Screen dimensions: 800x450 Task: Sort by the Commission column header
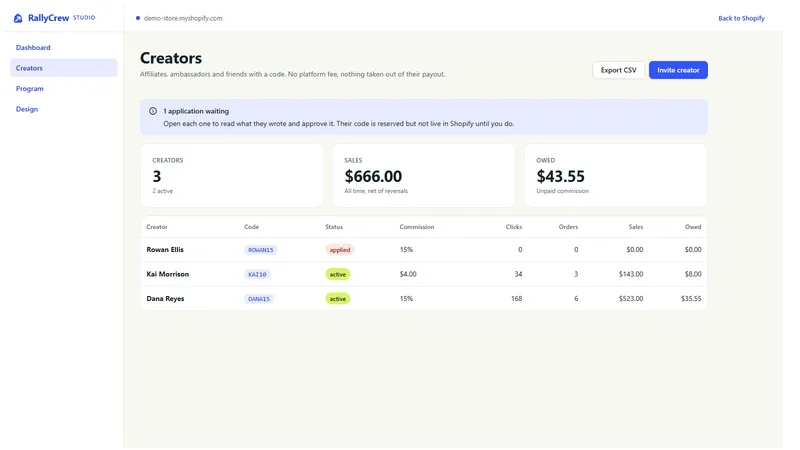point(417,227)
